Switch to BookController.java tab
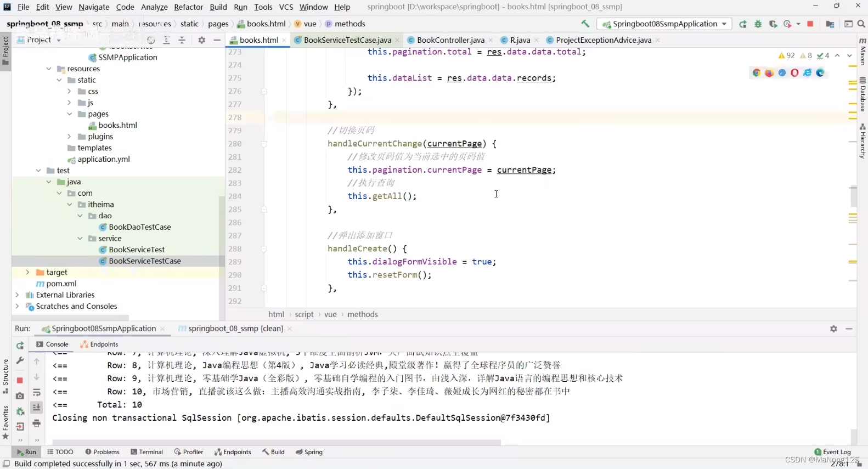 click(450, 40)
